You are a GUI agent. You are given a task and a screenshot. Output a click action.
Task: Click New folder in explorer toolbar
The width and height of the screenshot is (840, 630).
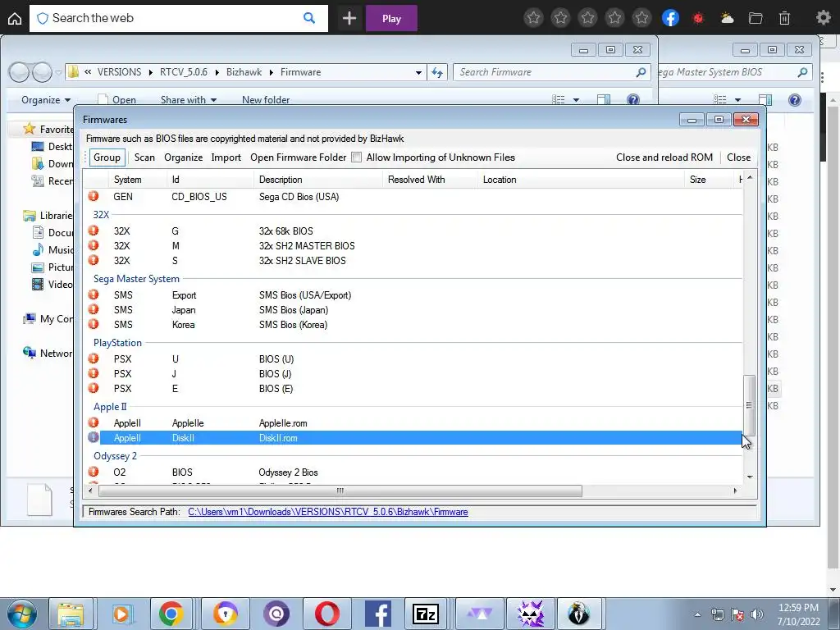[266, 100]
